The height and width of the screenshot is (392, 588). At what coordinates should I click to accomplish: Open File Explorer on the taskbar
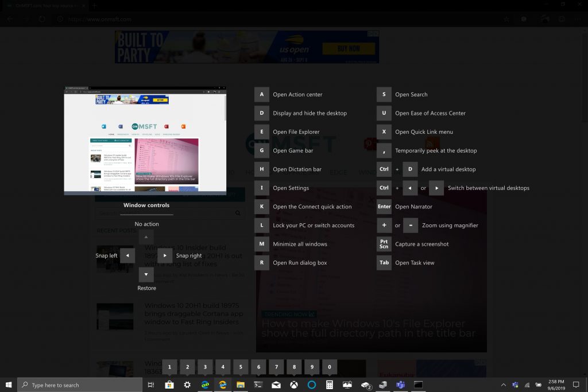(241, 385)
